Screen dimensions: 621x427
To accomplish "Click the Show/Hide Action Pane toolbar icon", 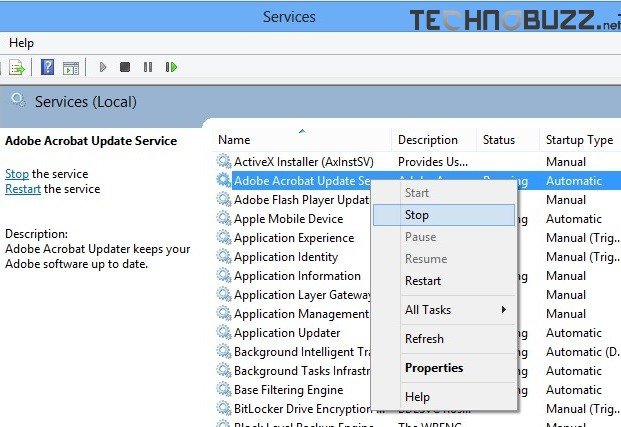I will click(71, 68).
